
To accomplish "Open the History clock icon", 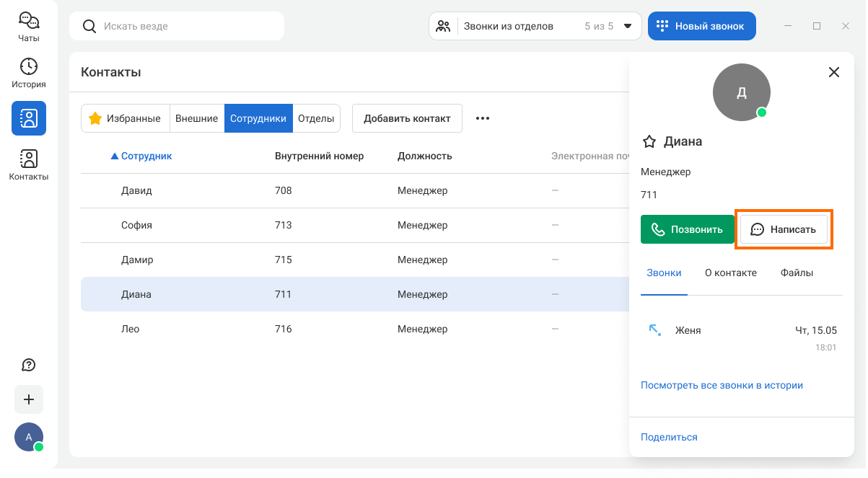I will coord(29,72).
